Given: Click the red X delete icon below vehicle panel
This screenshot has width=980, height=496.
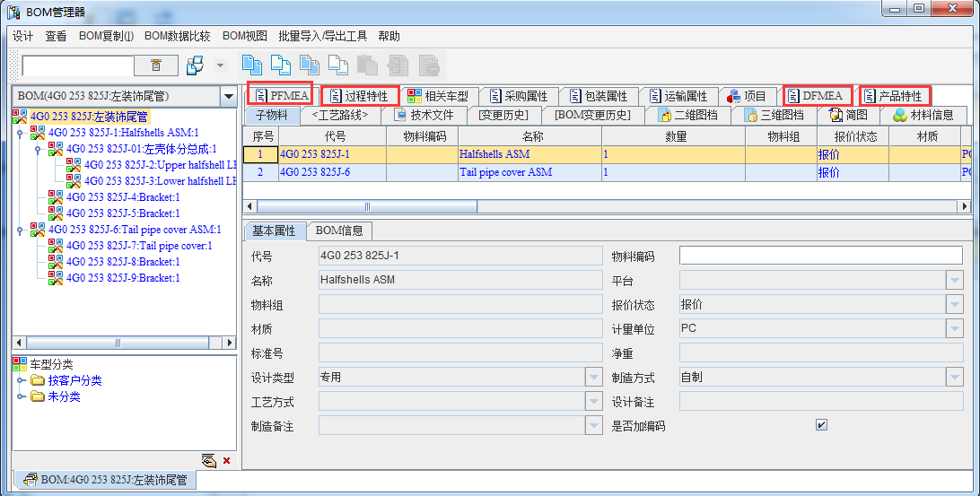Looking at the screenshot, I should coord(226,461).
